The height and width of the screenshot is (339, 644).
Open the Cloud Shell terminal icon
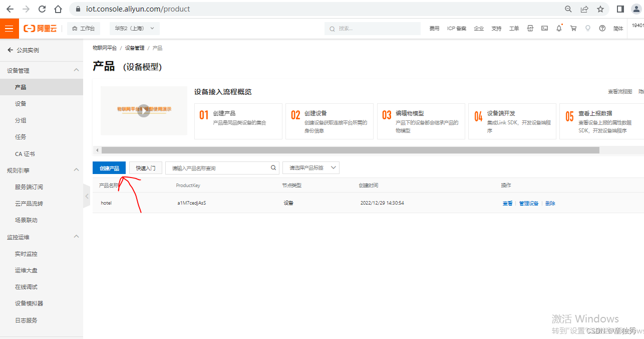(x=544, y=28)
